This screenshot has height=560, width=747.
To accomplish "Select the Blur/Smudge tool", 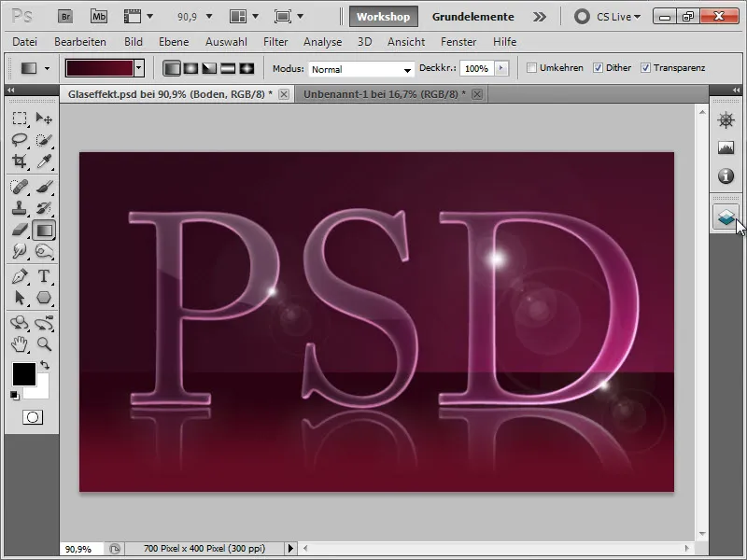I will point(20,251).
